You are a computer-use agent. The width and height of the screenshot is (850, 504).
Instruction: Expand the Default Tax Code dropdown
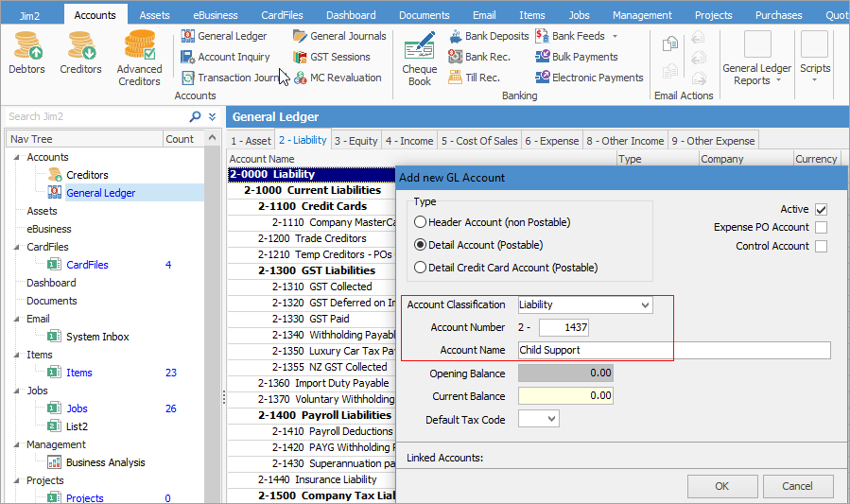[551, 419]
